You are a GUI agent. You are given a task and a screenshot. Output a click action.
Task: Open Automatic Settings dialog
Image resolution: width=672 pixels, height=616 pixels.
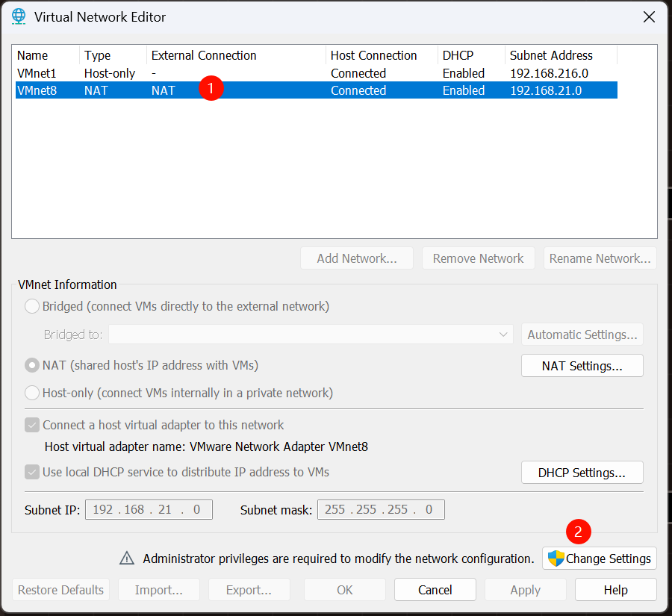[582, 335]
